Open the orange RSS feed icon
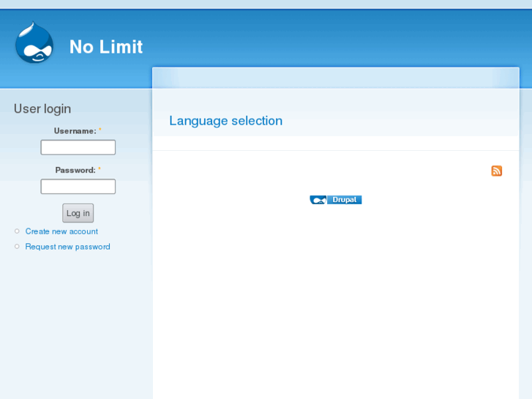 pos(496,171)
